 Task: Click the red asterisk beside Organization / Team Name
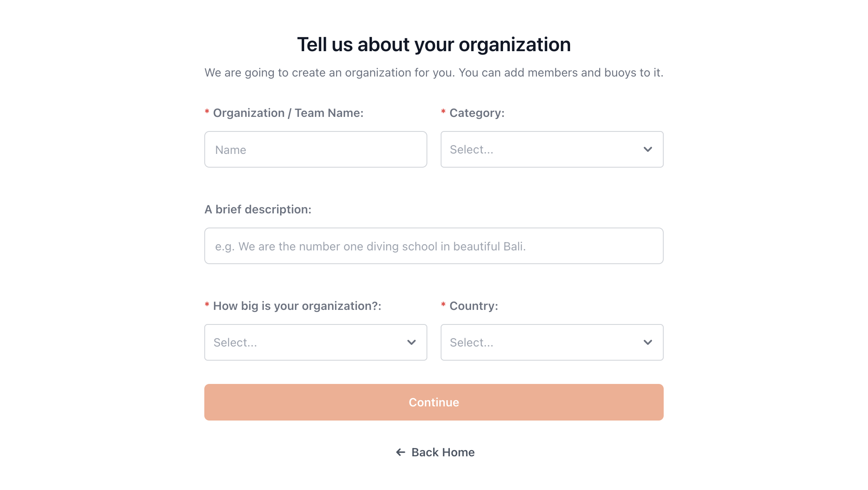pyautogui.click(x=207, y=112)
